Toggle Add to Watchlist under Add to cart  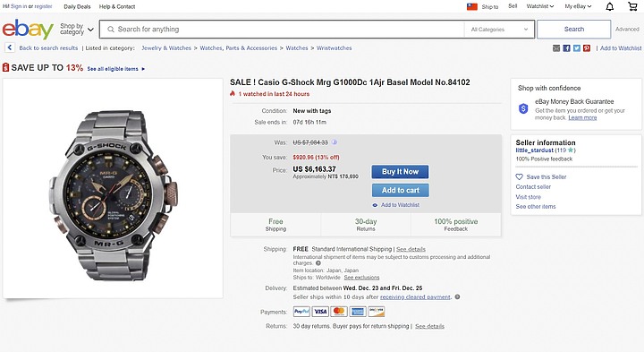pos(396,205)
